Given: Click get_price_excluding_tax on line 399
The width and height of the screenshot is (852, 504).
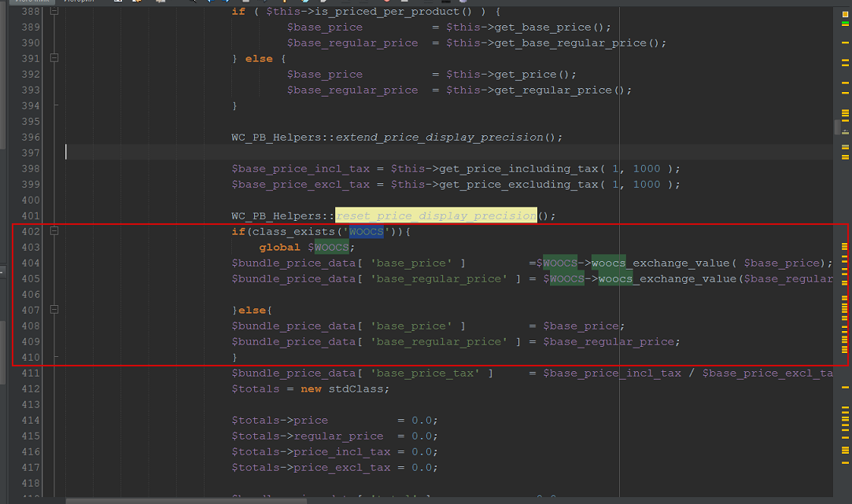Looking at the screenshot, I should pos(518,185).
